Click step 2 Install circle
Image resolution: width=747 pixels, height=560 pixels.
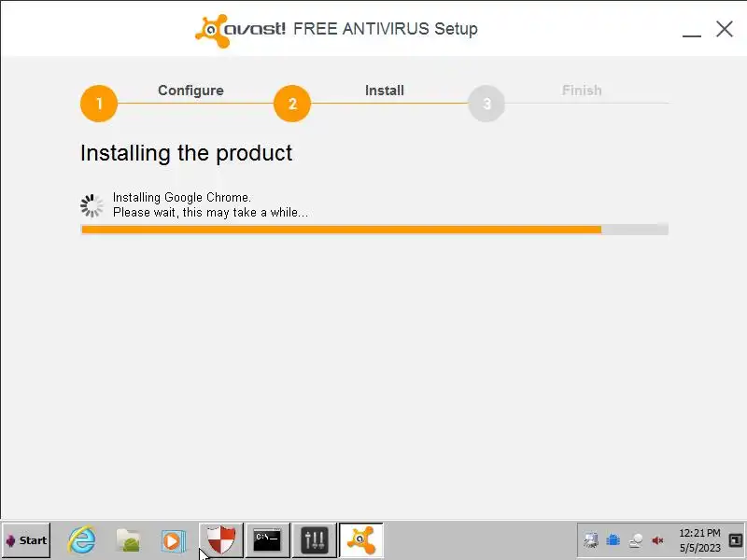tap(292, 104)
